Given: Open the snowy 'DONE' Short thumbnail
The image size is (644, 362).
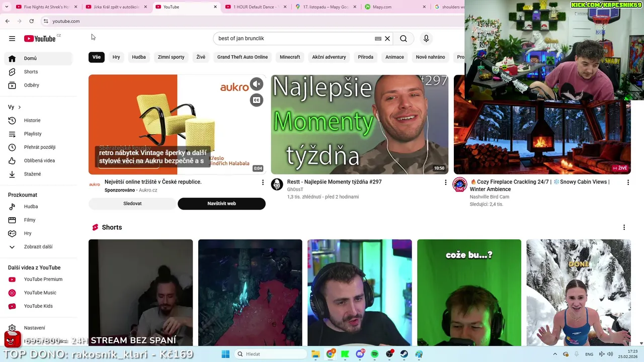Looking at the screenshot, I should coord(579,293).
